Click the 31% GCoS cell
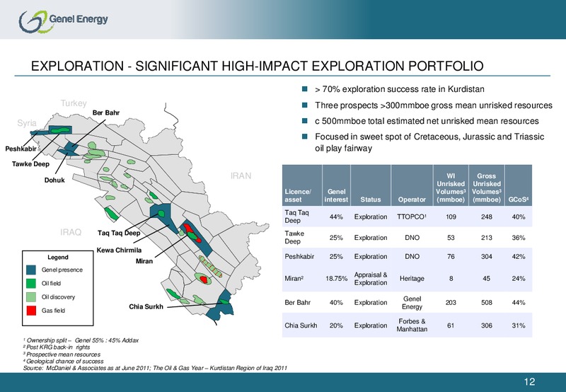 (x=519, y=325)
